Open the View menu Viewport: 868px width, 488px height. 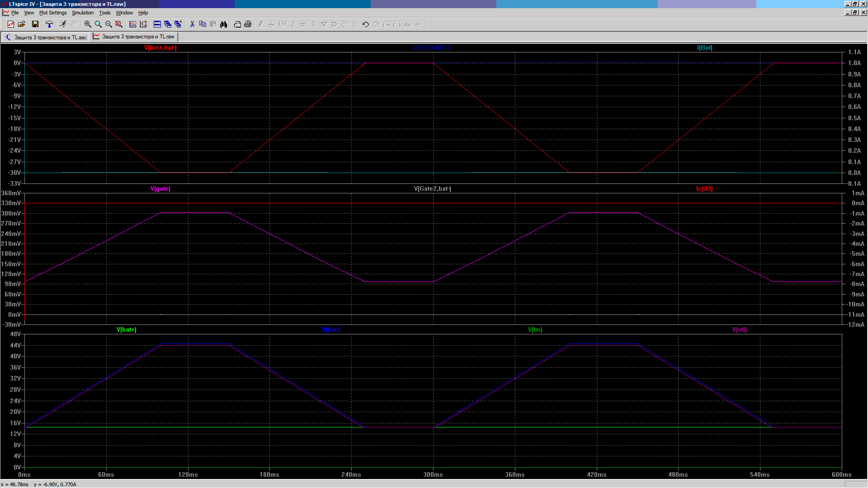[29, 13]
